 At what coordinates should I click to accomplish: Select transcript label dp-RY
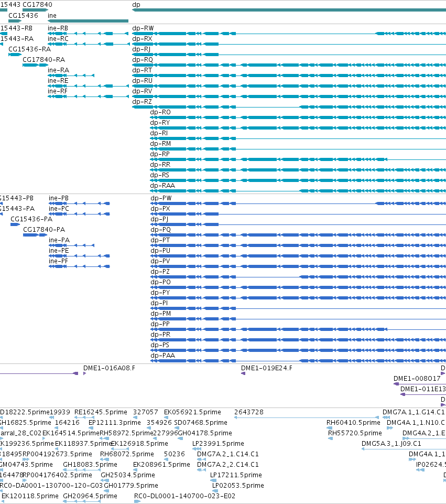160,123
